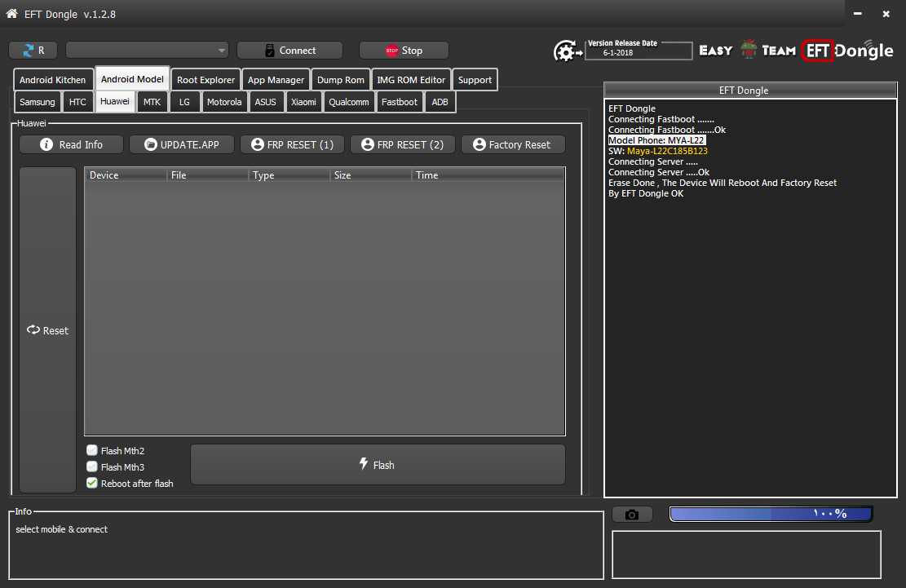Click the camera screenshot button

tap(632, 514)
